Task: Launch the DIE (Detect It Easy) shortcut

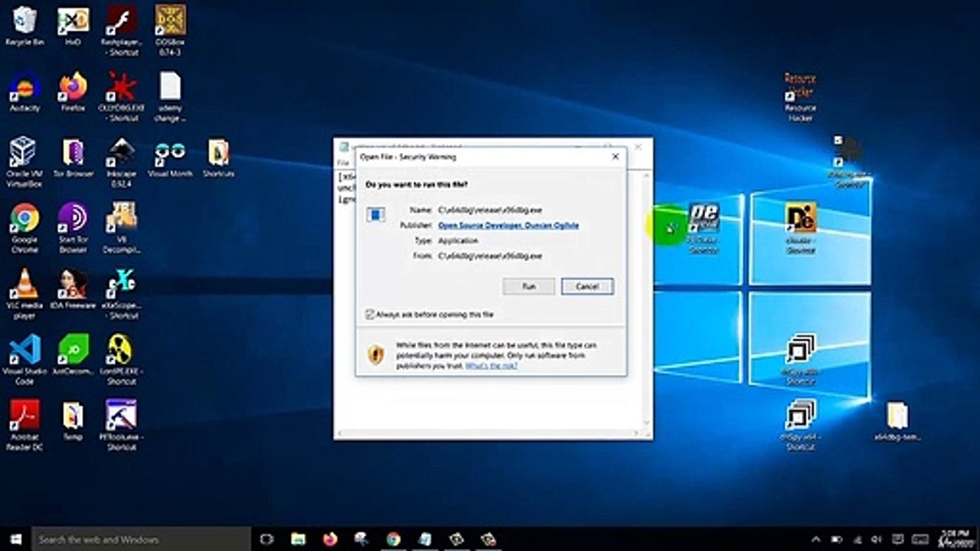Action: point(800,228)
